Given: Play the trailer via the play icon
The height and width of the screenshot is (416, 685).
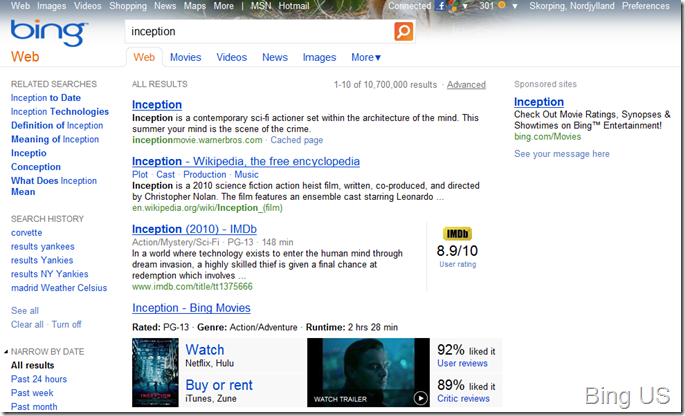Looking at the screenshot, I should point(420,398).
